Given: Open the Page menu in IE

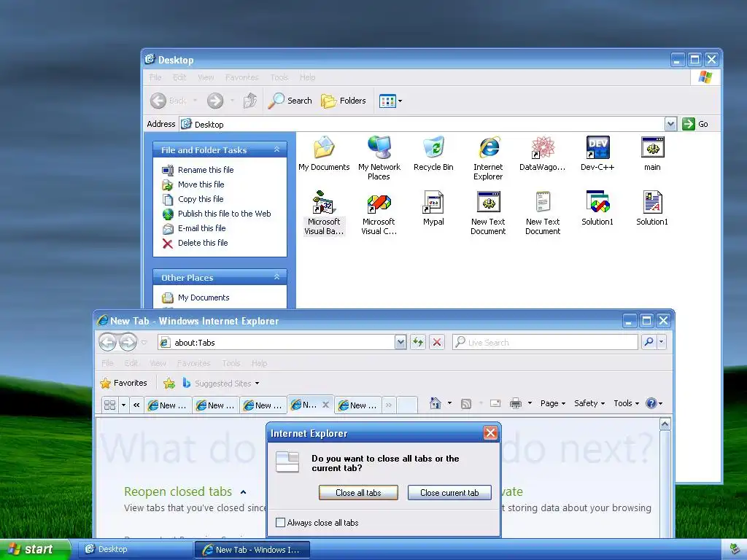Looking at the screenshot, I should (553, 403).
